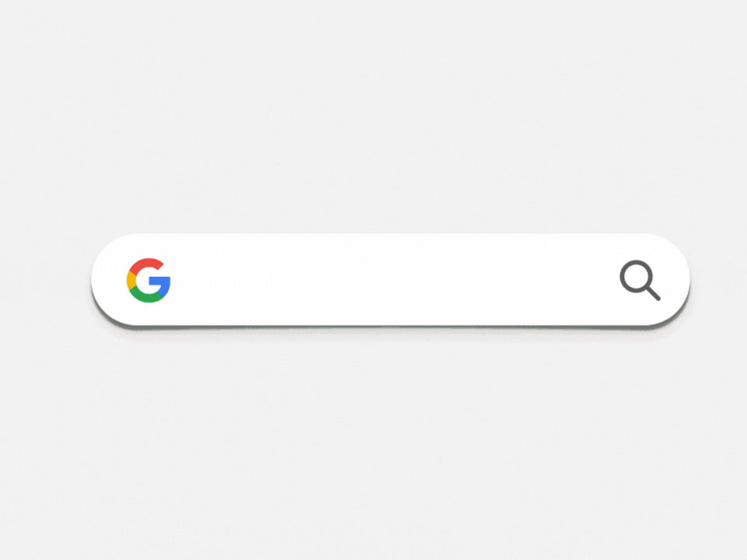Tap the gray search lens icon
This screenshot has height=560, width=747.
[640, 281]
